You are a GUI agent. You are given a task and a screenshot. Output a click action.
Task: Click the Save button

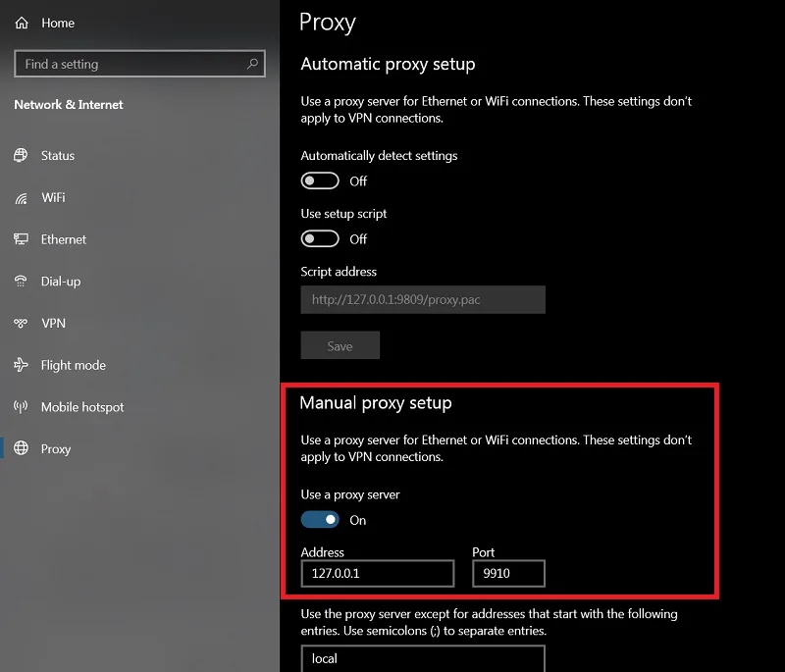click(340, 345)
